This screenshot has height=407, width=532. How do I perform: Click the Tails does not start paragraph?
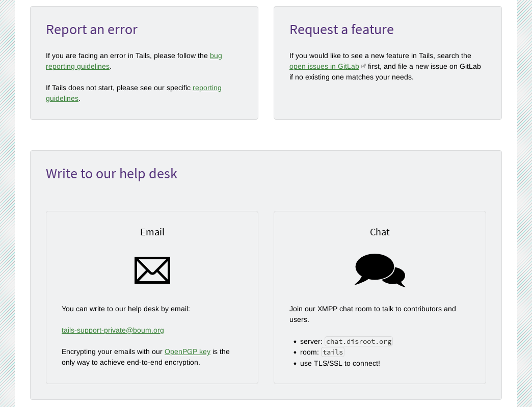click(x=134, y=93)
